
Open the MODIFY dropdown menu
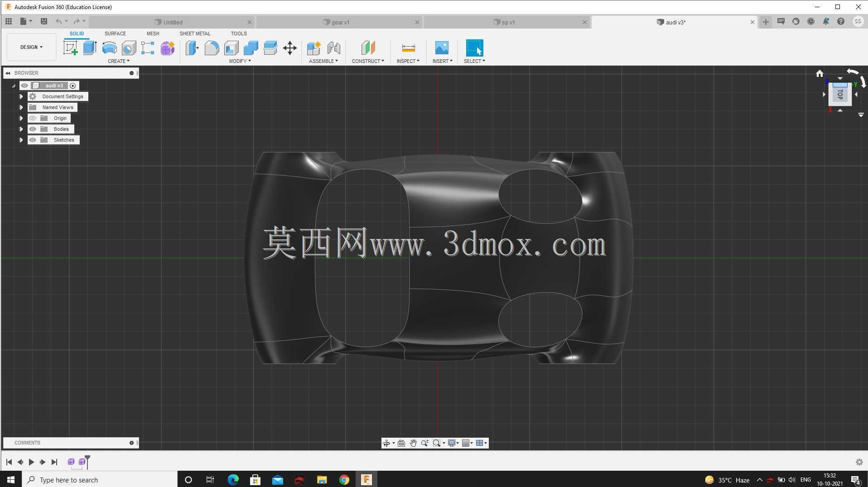point(240,61)
